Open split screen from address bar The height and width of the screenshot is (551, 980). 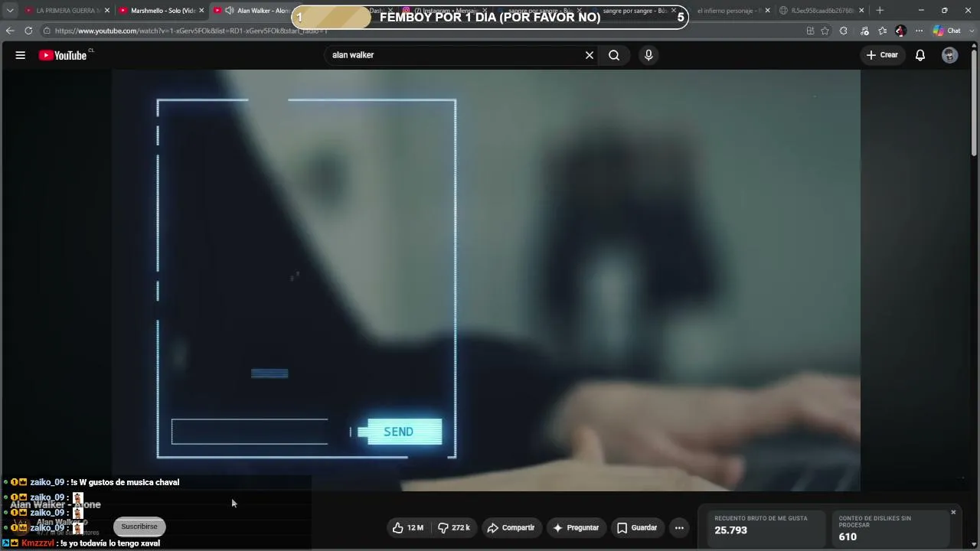[810, 31]
